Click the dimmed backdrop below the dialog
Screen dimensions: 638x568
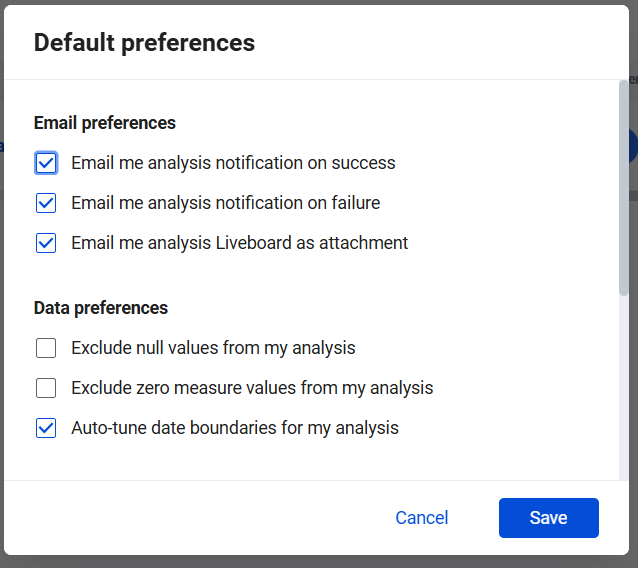[x=319, y=561]
